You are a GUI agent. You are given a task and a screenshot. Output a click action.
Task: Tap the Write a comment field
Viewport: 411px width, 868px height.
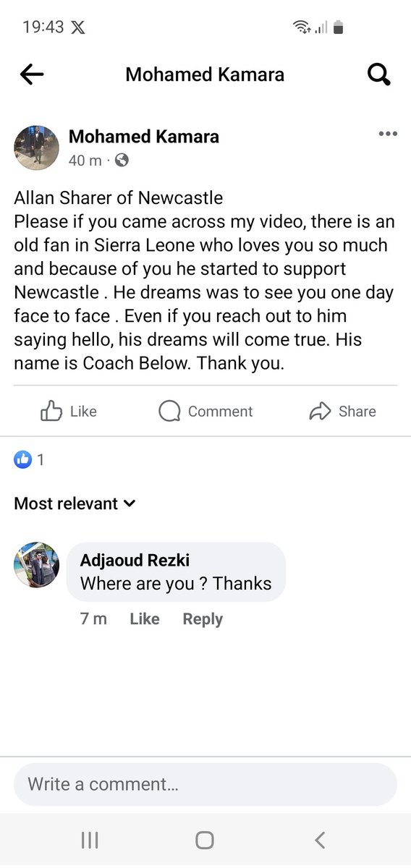205,784
